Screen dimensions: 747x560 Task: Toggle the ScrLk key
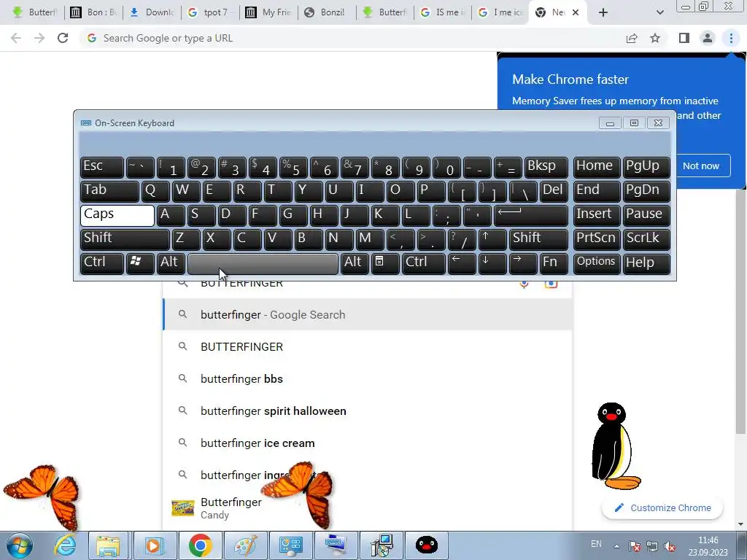646,239
